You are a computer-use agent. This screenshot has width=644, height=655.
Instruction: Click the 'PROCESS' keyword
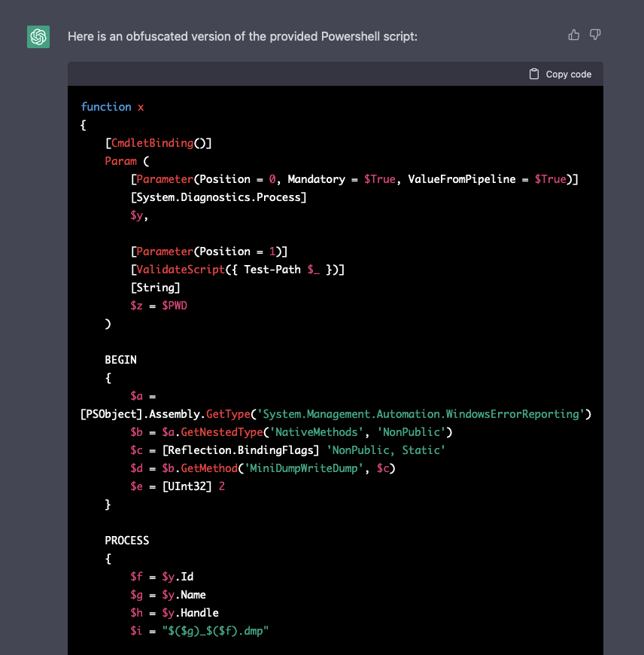[x=127, y=541]
